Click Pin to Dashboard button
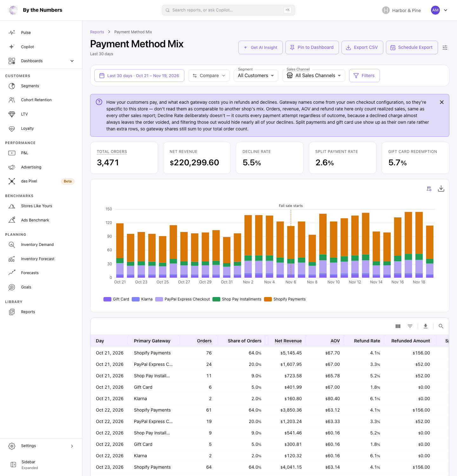This screenshot has width=457, height=476. coord(312,47)
